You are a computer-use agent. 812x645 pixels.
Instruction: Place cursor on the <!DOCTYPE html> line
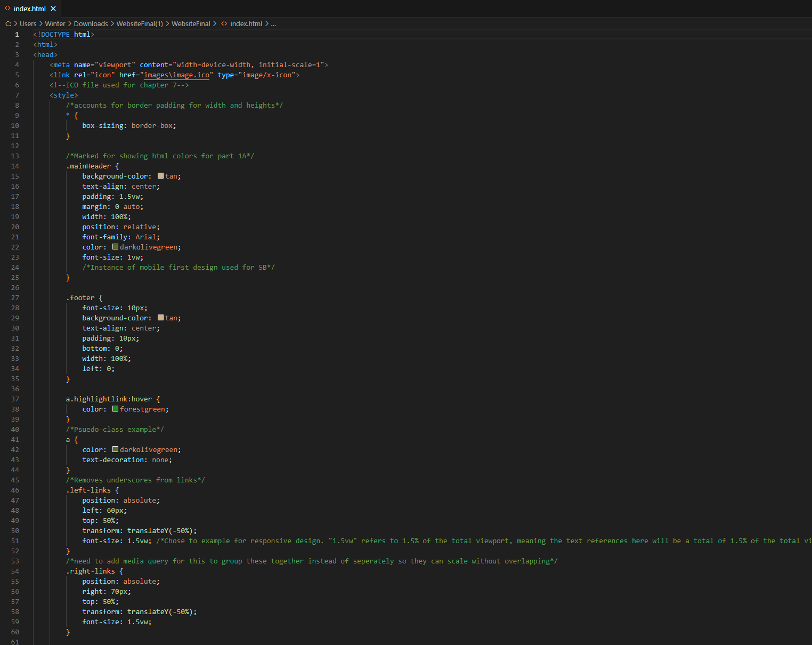(64, 35)
